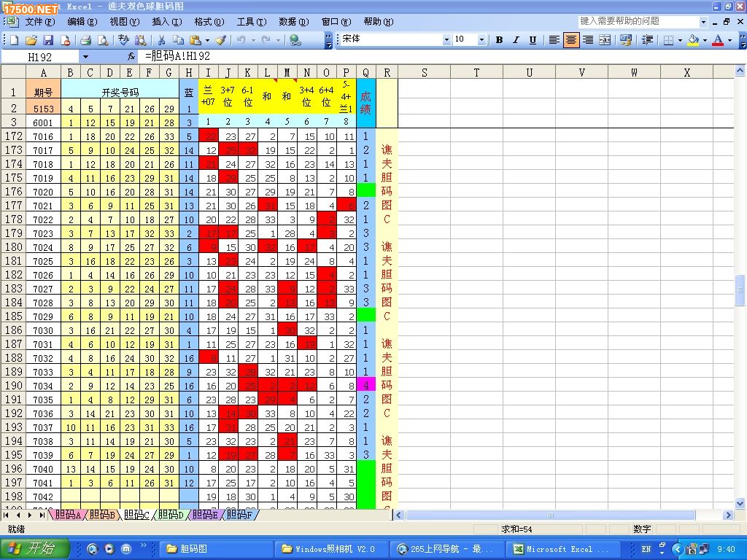Click the EN language indicator in tray
The width and height of the screenshot is (747, 560).
[x=646, y=549]
